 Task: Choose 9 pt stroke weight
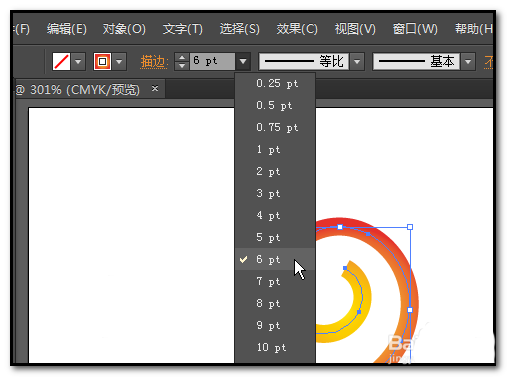[275, 326]
